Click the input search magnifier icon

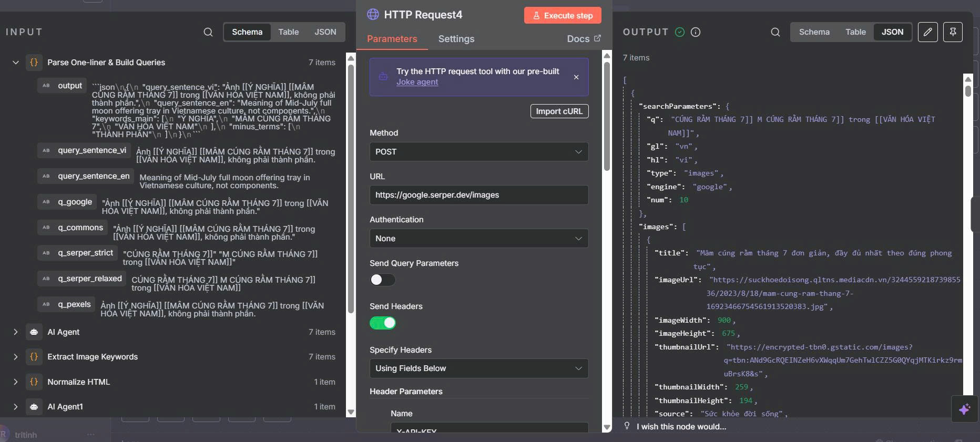(x=208, y=32)
